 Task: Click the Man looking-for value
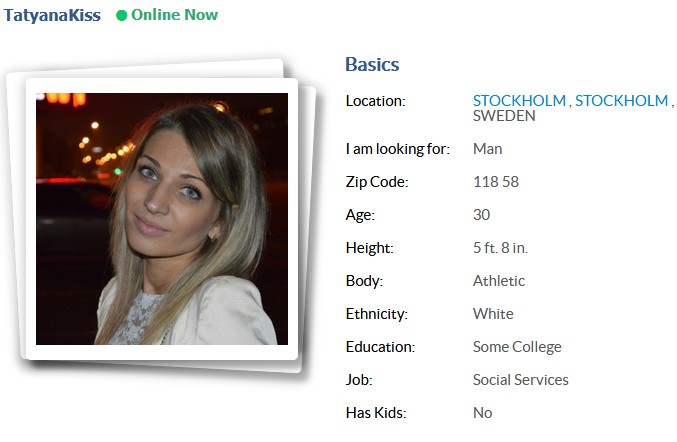click(487, 149)
